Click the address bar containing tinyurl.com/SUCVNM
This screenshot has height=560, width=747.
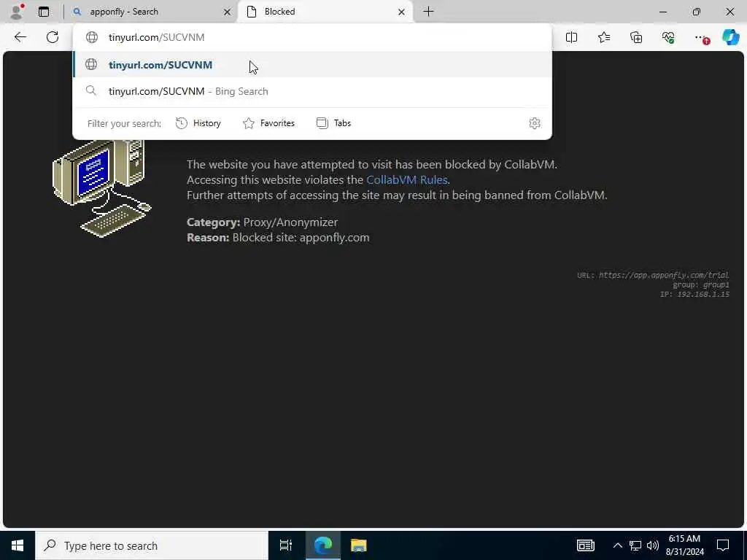tap(312, 37)
